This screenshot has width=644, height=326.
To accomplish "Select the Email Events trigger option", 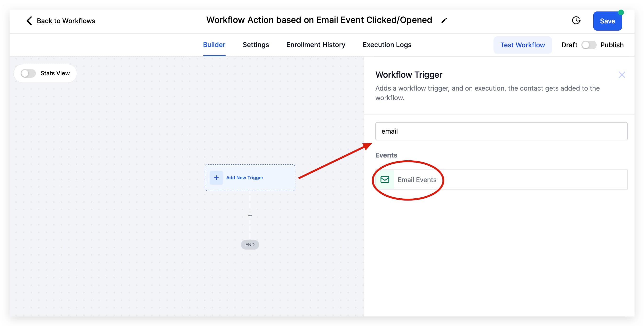I will click(x=417, y=179).
